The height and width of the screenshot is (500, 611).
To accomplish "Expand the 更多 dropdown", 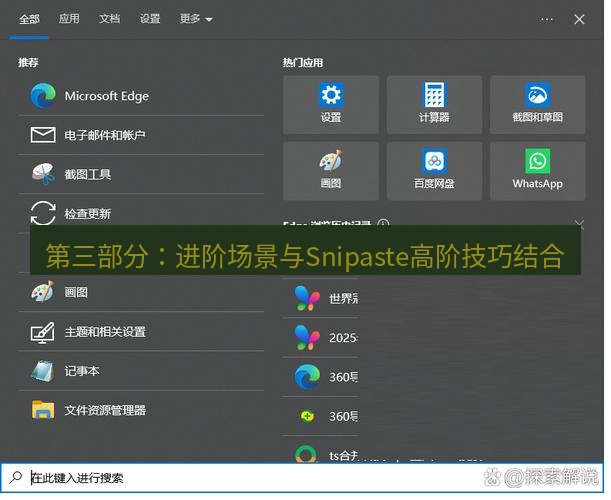I will (196, 18).
